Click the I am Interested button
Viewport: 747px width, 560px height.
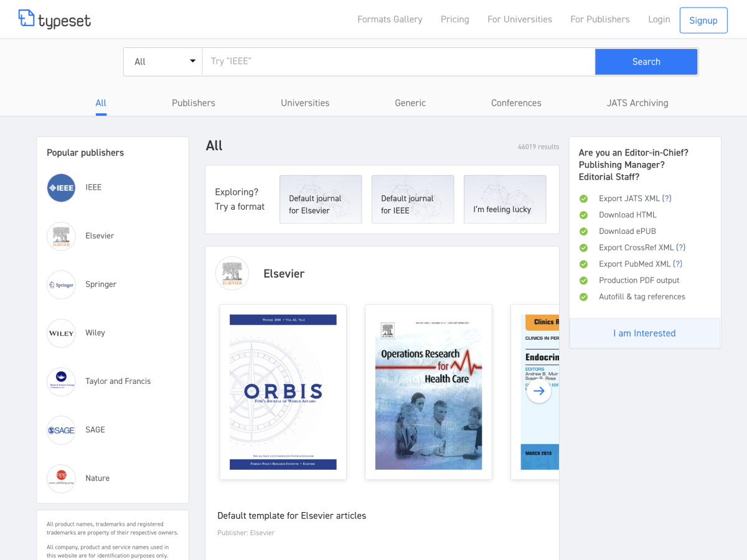click(644, 334)
